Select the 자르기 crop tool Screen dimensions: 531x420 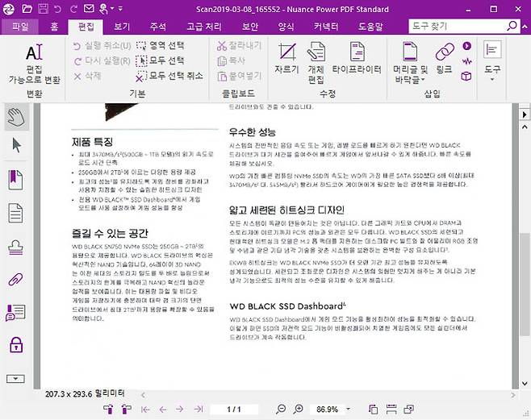coord(286,58)
